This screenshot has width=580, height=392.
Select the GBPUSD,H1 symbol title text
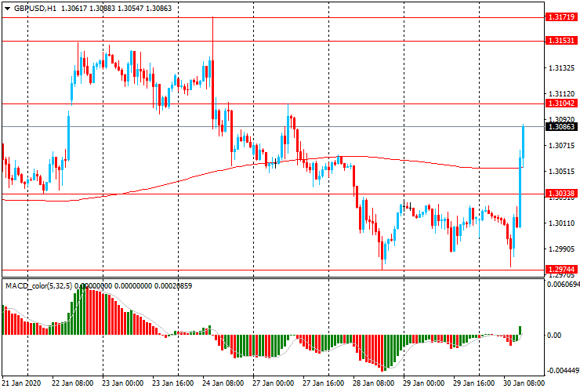tap(34, 8)
